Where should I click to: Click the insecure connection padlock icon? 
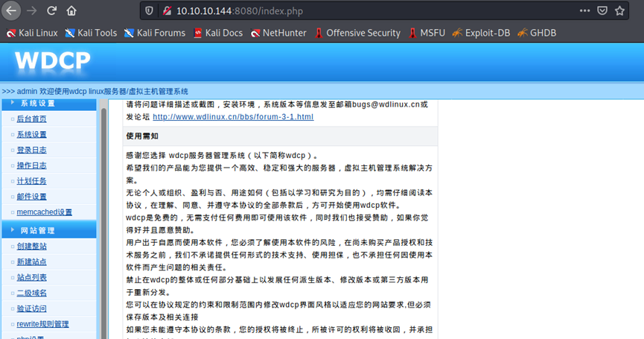(167, 10)
